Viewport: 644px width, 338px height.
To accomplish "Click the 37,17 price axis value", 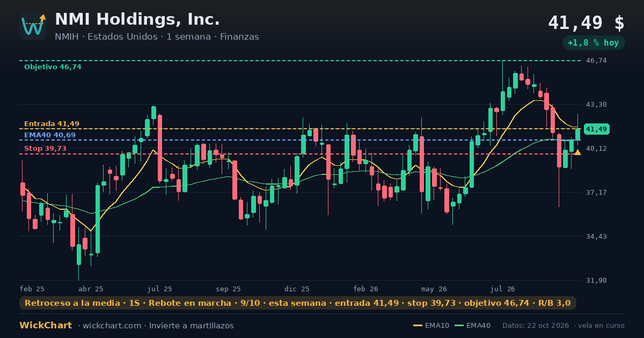I will tap(597, 192).
